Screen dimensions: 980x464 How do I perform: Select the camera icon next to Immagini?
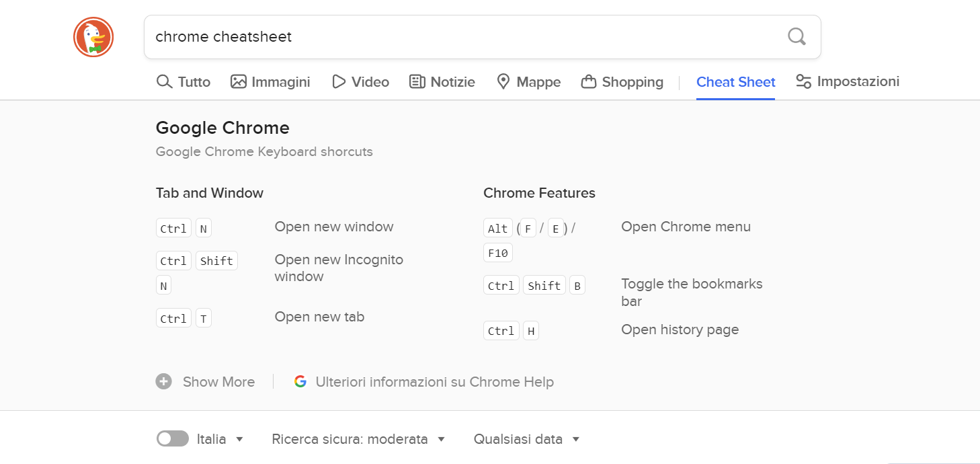[x=238, y=81]
